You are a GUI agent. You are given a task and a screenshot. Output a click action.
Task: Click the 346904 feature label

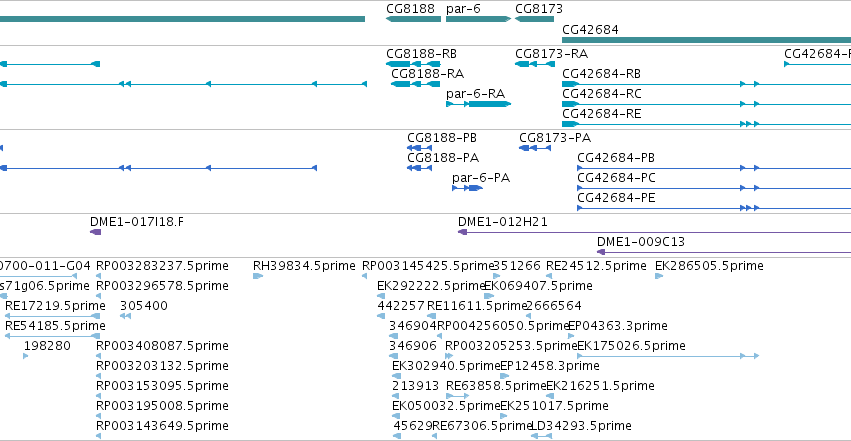pyautogui.click(x=413, y=326)
